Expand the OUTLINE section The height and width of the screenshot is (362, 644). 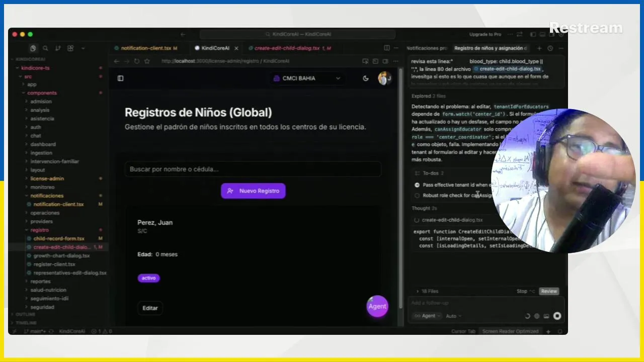[25, 314]
